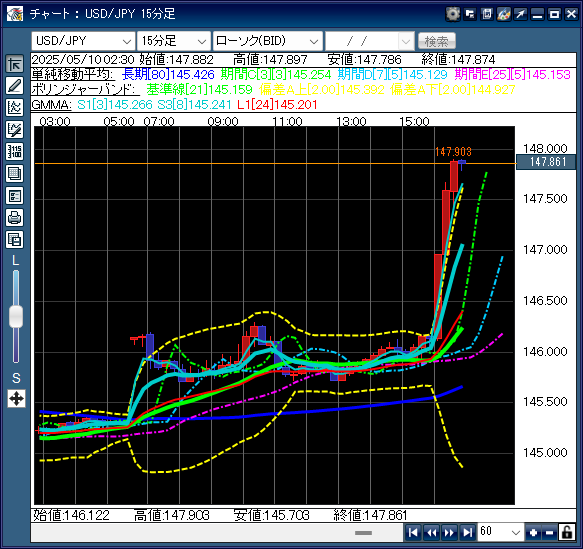Open the price scale ruler tool
583x549 pixels.
point(15,151)
